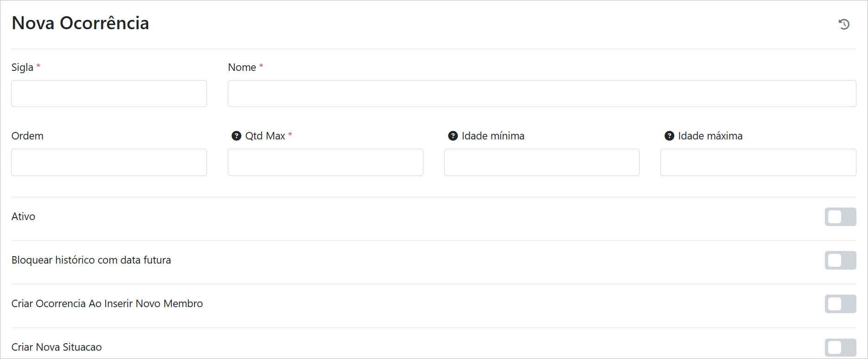Toggle Bloquear histórico com data futura
This screenshot has width=868, height=359.
[x=840, y=260]
